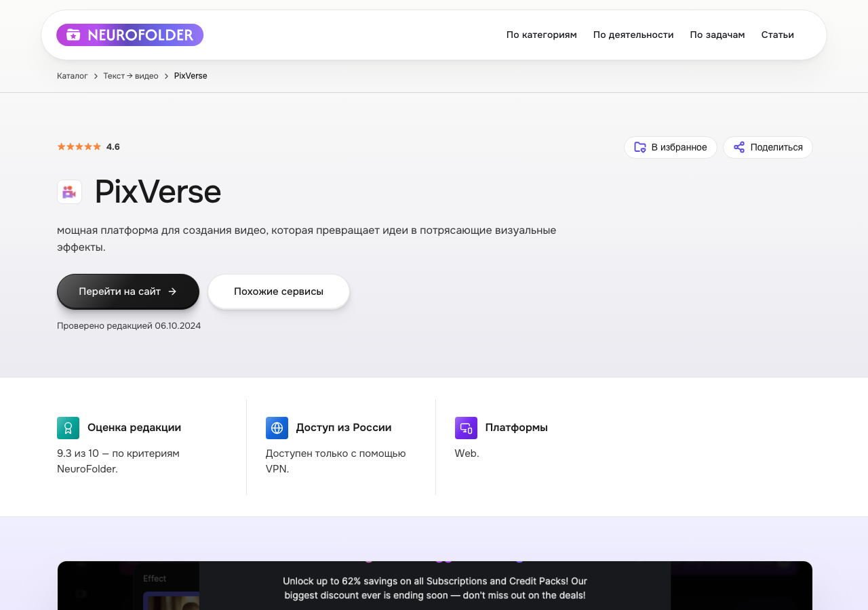This screenshot has width=868, height=610.
Task: Open the По категориям menu
Action: (x=541, y=35)
